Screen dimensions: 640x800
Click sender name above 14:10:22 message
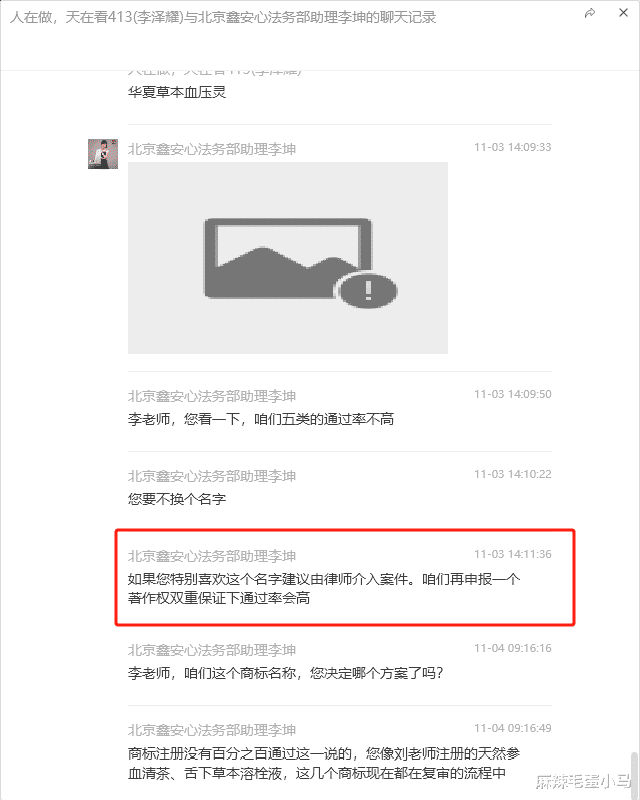click(x=212, y=476)
